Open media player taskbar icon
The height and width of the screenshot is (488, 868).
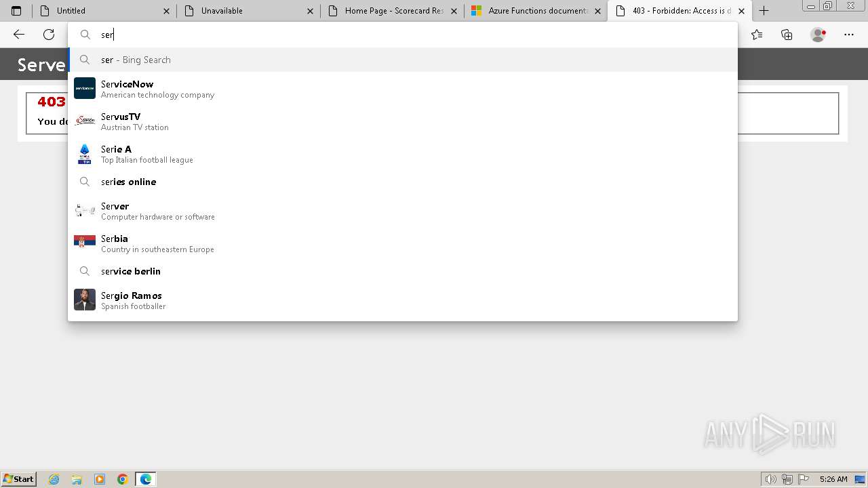pyautogui.click(x=100, y=479)
